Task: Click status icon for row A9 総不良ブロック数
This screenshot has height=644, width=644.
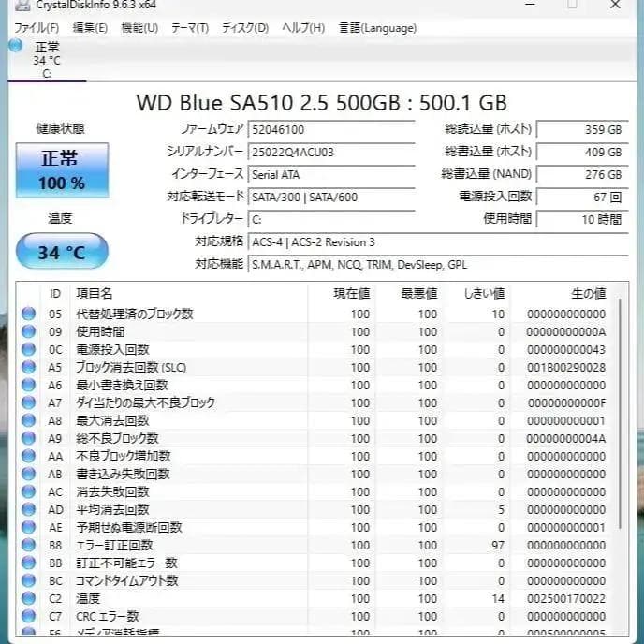Action: (x=28, y=438)
